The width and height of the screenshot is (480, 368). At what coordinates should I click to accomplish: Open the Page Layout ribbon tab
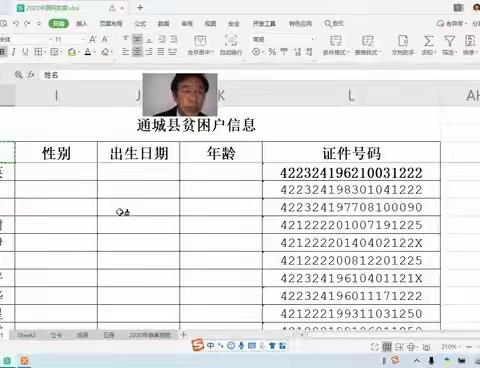[111, 24]
